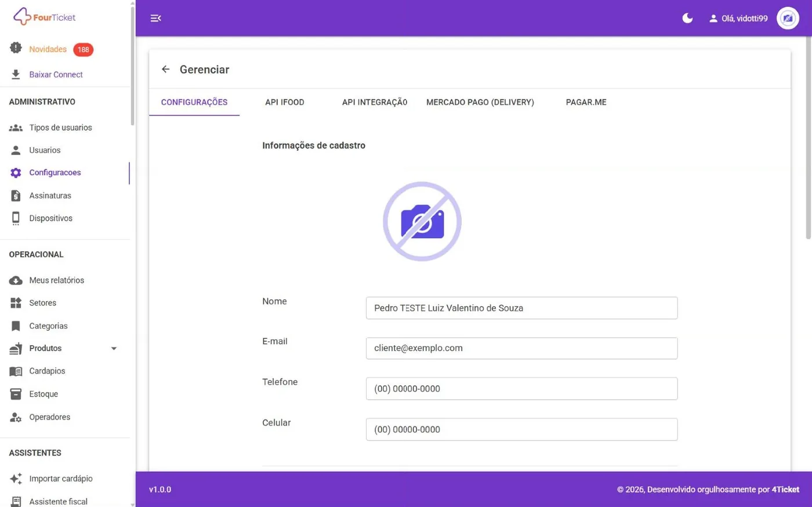Click the sidebar vertical scrollbar
This screenshot has height=507, width=812.
click(132, 65)
